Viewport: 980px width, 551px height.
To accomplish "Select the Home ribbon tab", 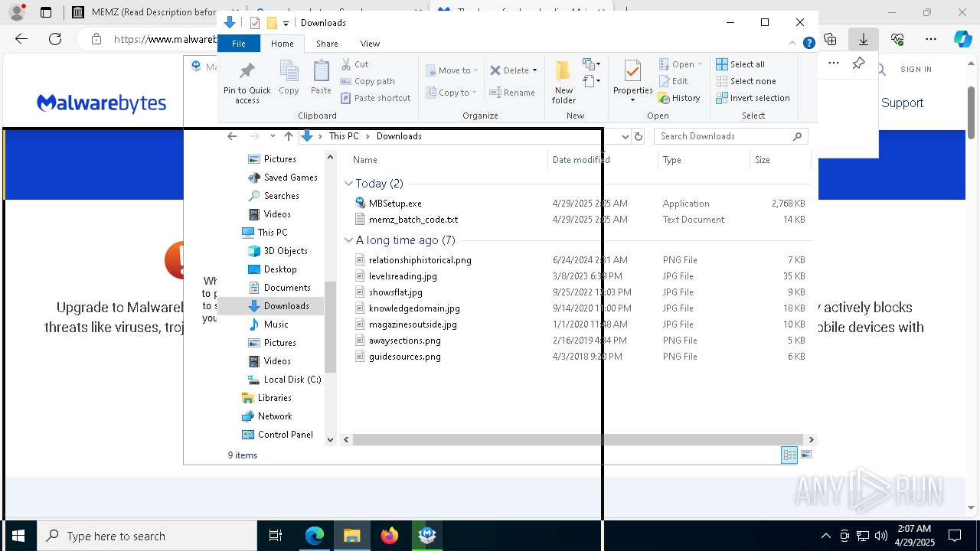I will pyautogui.click(x=282, y=44).
